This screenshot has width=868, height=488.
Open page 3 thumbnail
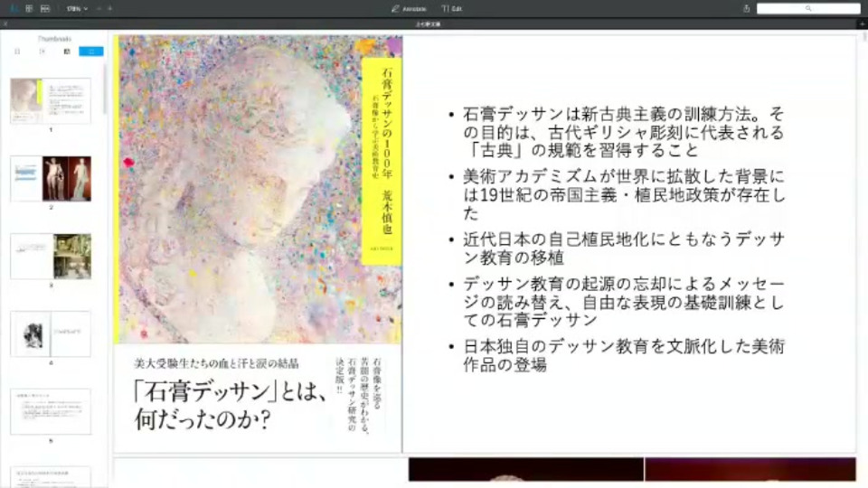click(51, 256)
